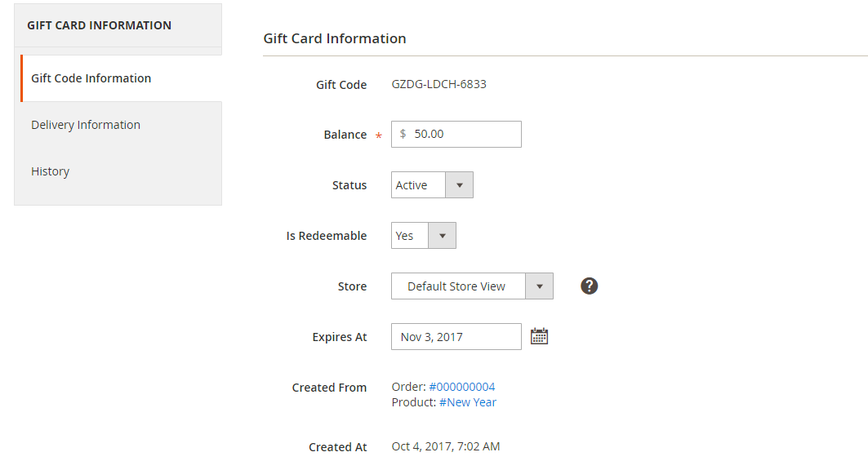Focus the Expires At date field
The width and height of the screenshot is (868, 470).
pyautogui.click(x=456, y=337)
